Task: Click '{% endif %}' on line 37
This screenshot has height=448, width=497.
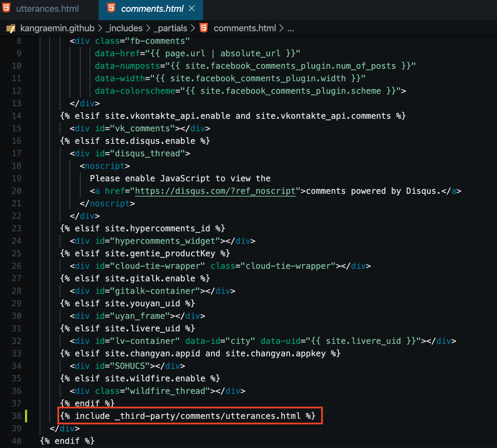Action: (x=87, y=404)
